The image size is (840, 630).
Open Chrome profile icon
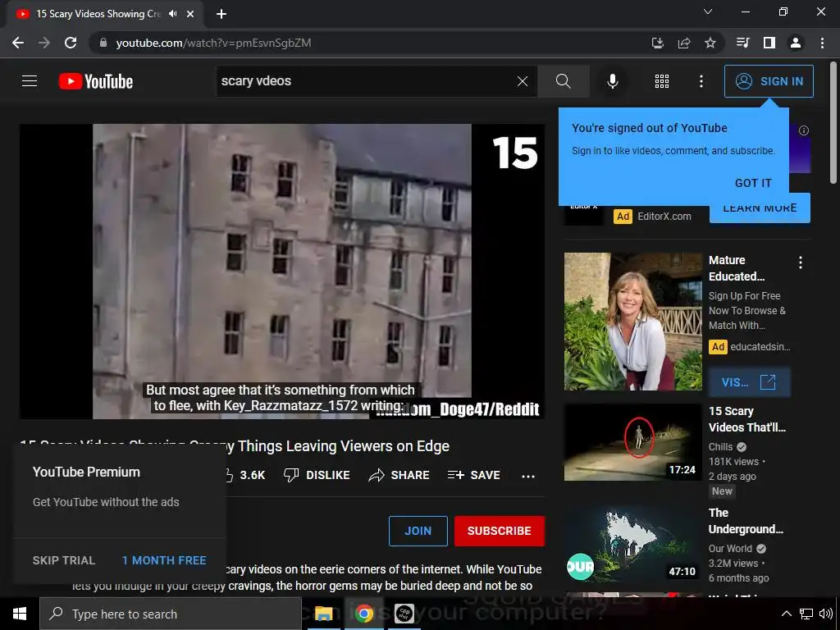pos(796,43)
